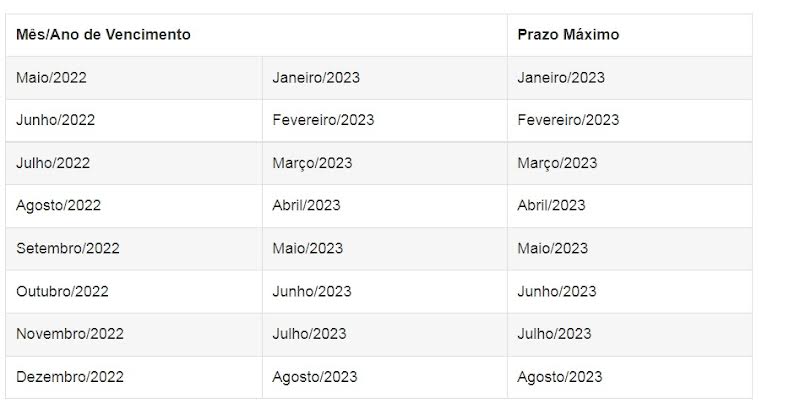
Task: Click Julho/2023 under Prazo Máximo
Action: click(x=554, y=334)
